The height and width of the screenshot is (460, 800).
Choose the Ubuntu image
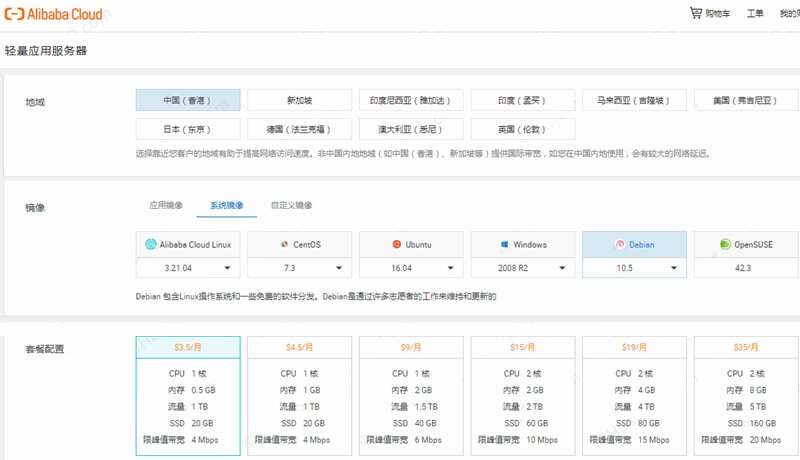(x=411, y=244)
